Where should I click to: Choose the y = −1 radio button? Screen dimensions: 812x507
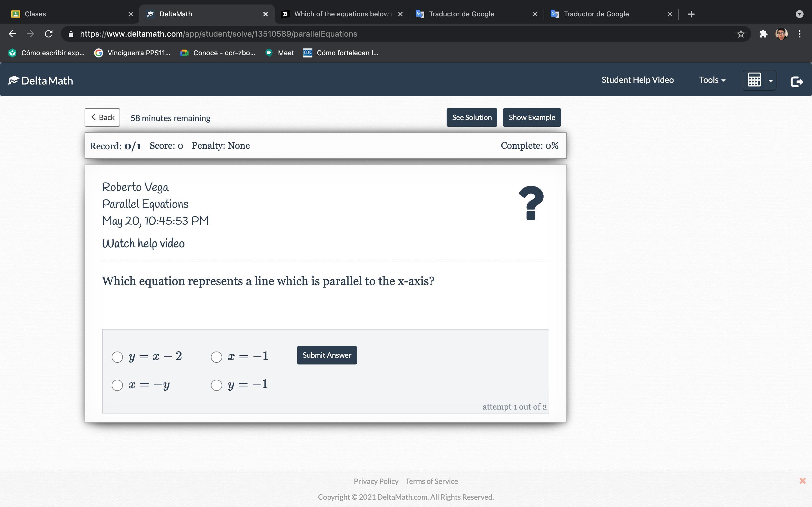217,385
